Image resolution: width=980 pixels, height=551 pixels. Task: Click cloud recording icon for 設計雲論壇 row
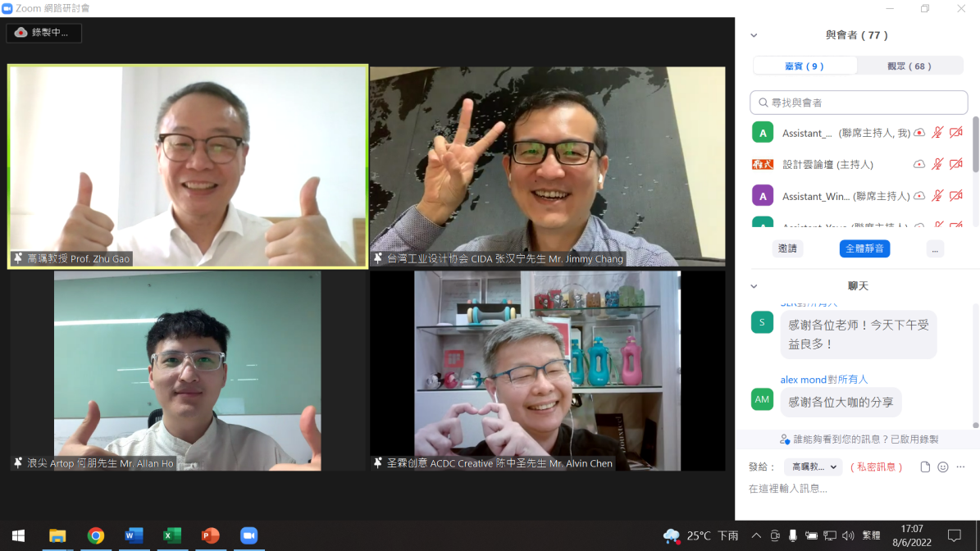tap(918, 164)
